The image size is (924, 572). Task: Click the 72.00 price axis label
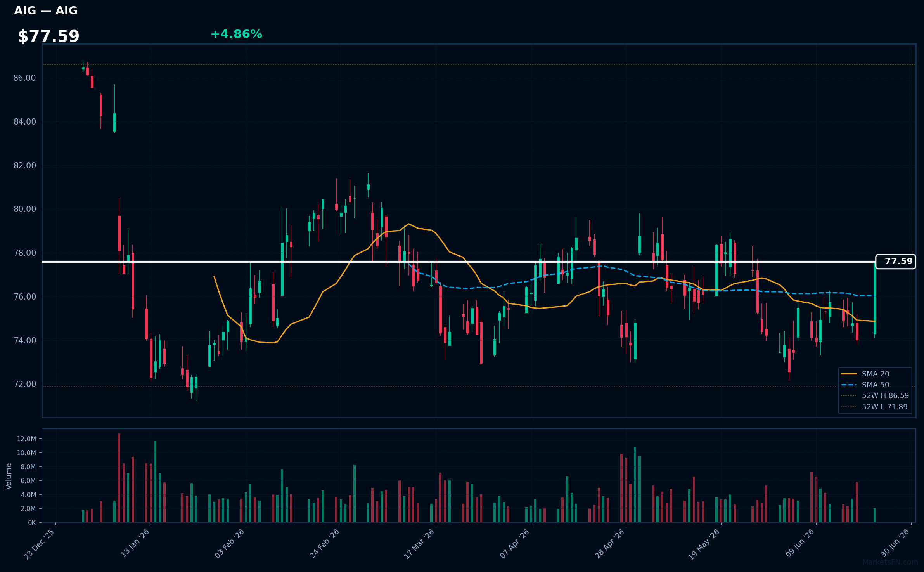click(24, 384)
